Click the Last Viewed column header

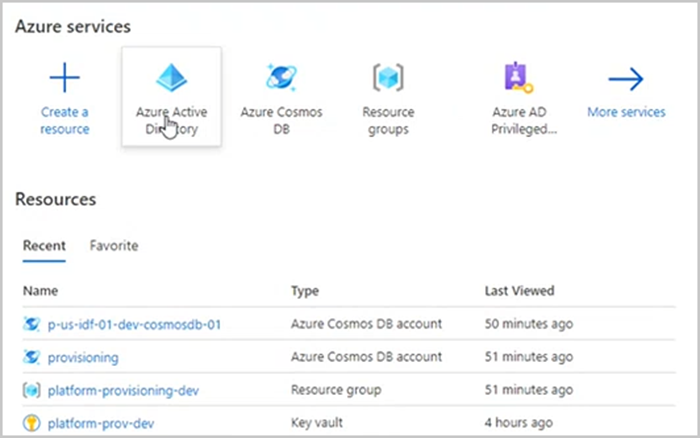tap(518, 291)
